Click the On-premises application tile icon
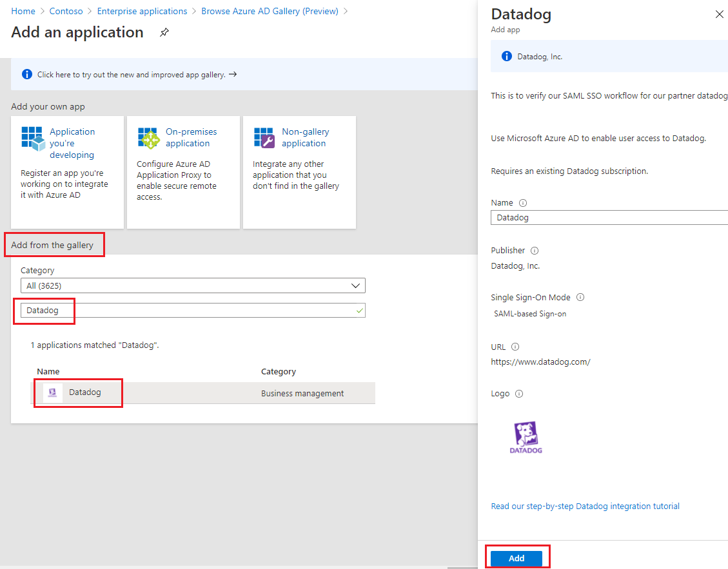728x569 pixels. click(148, 137)
